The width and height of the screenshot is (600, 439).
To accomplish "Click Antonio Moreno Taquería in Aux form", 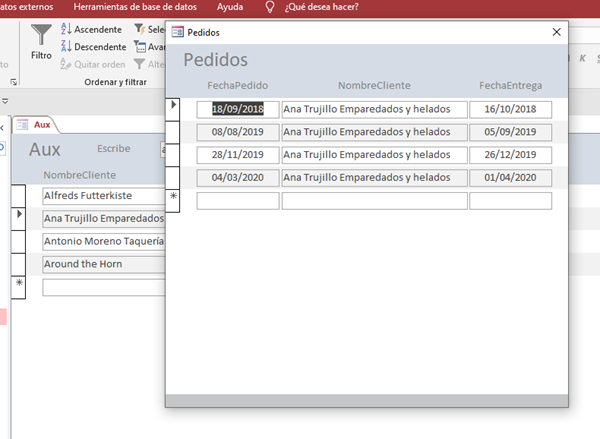I will (x=103, y=242).
